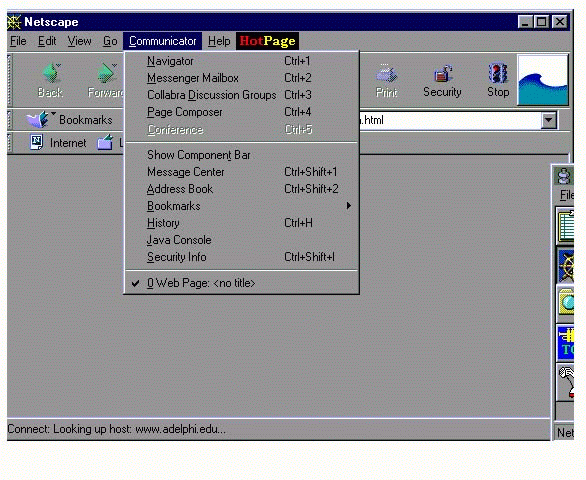Click the Netscape title bar logo icon
This screenshot has height=480, width=586.
[14, 22]
